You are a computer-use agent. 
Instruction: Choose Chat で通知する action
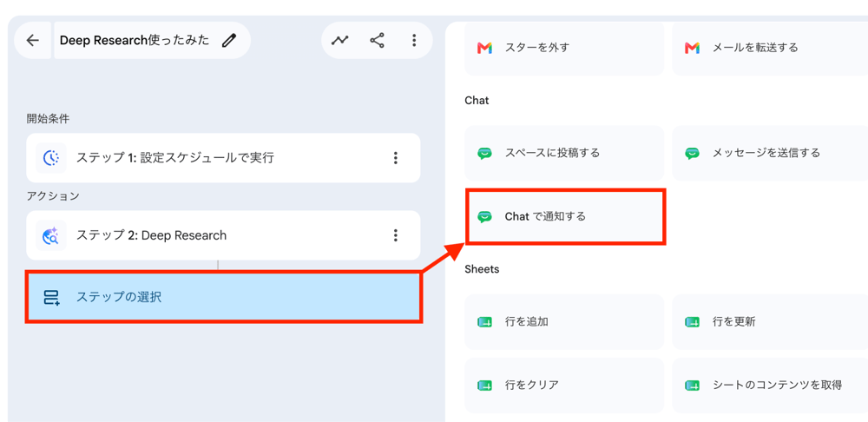pyautogui.click(x=564, y=216)
